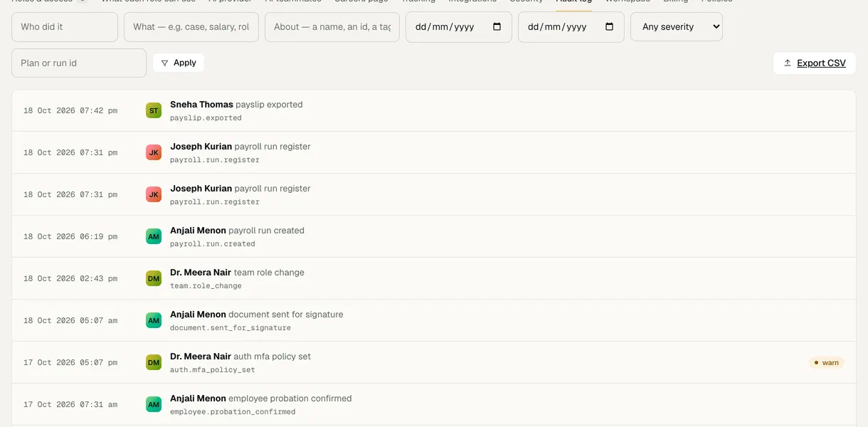This screenshot has height=427, width=868.
Task: Click Anjali Menon on document sent for signature row
Action: [x=198, y=314]
